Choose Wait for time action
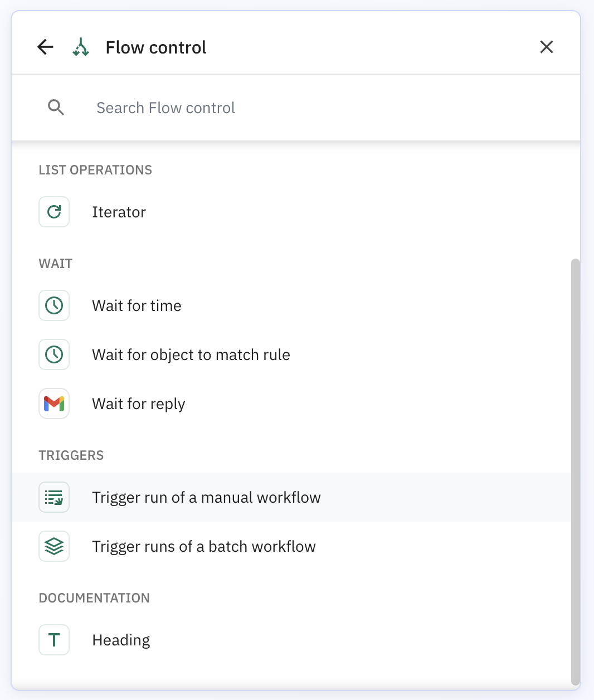This screenshot has width=594, height=700. click(x=137, y=306)
